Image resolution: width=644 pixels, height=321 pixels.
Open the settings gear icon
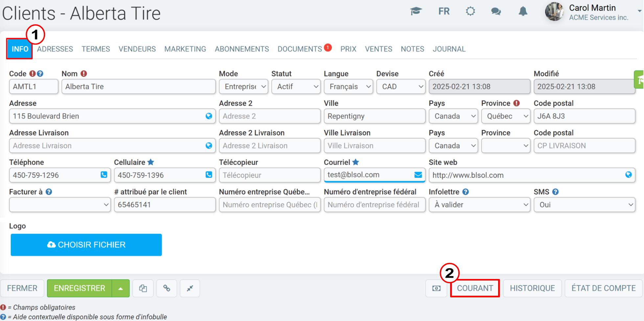(x=470, y=11)
